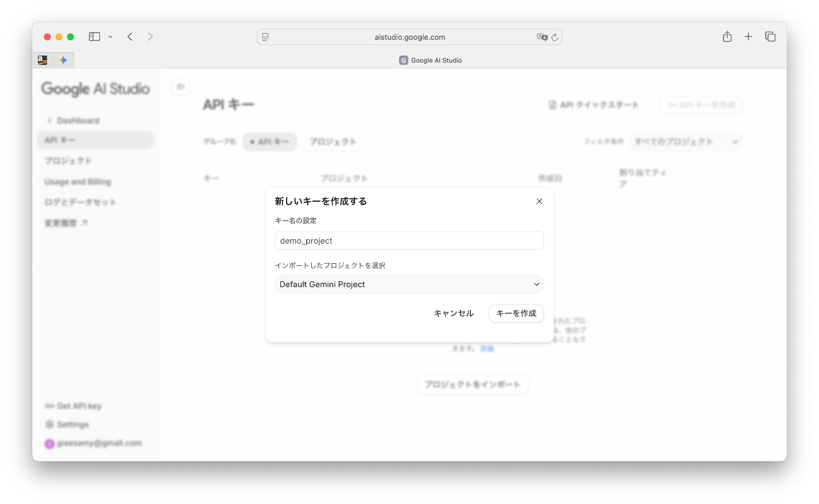The width and height of the screenshot is (819, 504).
Task: Click the キーを作成 button
Action: click(516, 313)
